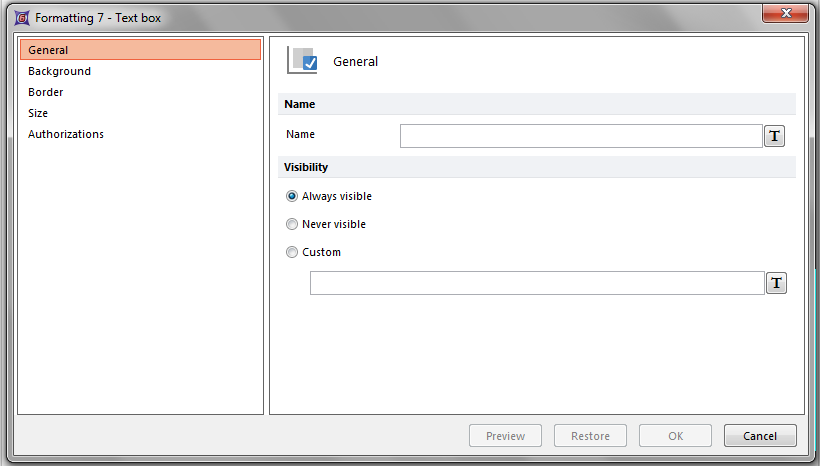This screenshot has width=820, height=466.
Task: Go to the Border settings page
Action: [46, 92]
